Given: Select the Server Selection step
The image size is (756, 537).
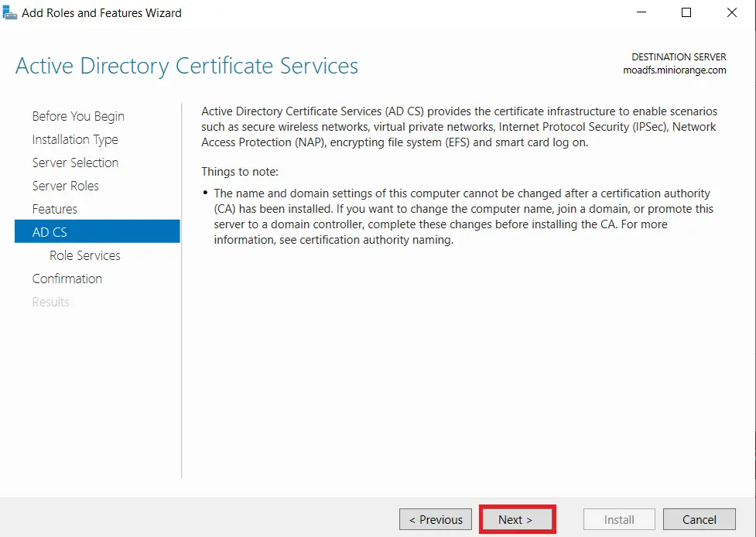Looking at the screenshot, I should (x=75, y=162).
